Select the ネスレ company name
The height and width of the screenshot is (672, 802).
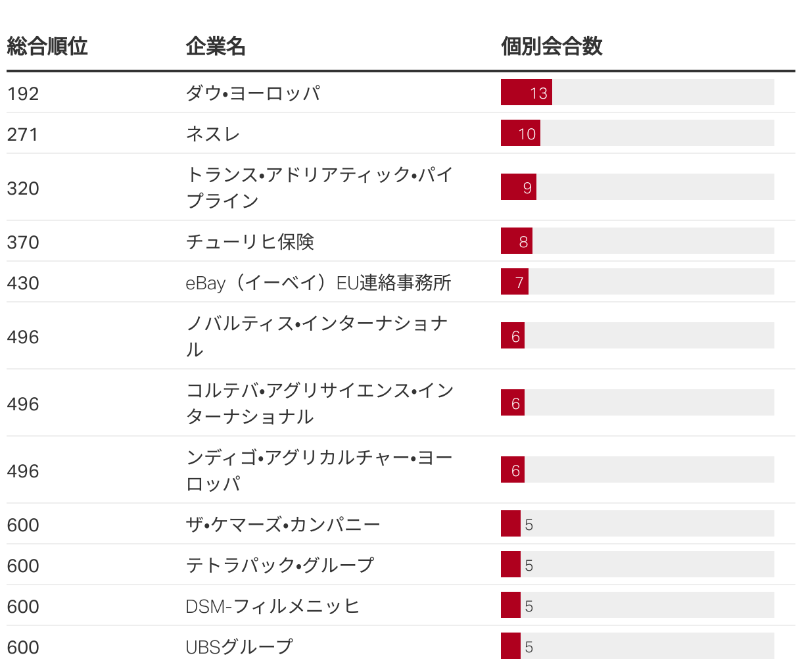[213, 134]
